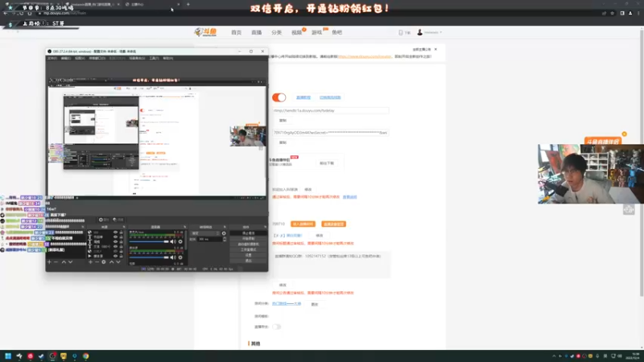644x362 pixels.
Task: Add a new scene in OBS scenes dock
Action: coord(49,262)
